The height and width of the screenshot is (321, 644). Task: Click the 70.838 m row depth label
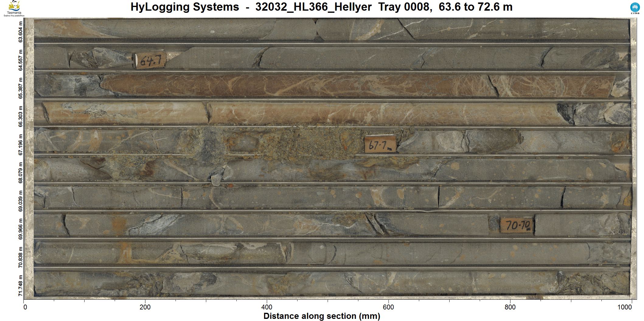20,257
